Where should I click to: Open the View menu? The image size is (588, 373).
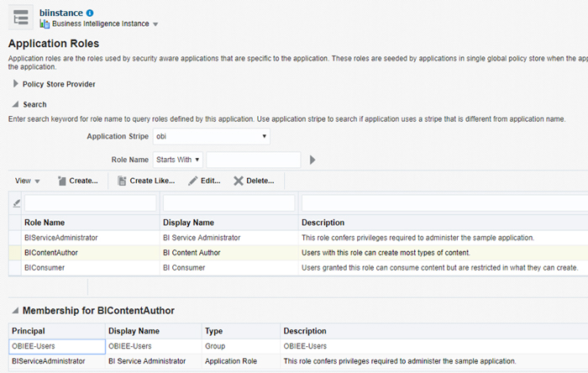pyautogui.click(x=27, y=181)
